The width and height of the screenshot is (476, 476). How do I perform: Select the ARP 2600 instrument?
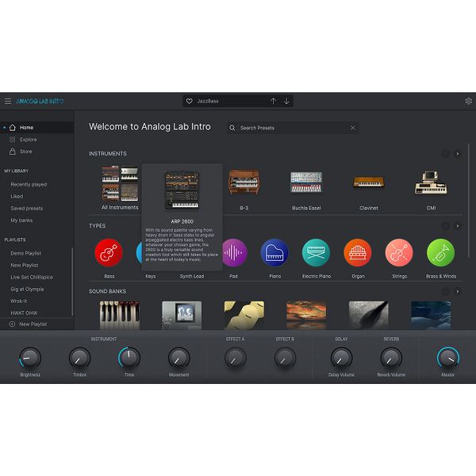(182, 190)
